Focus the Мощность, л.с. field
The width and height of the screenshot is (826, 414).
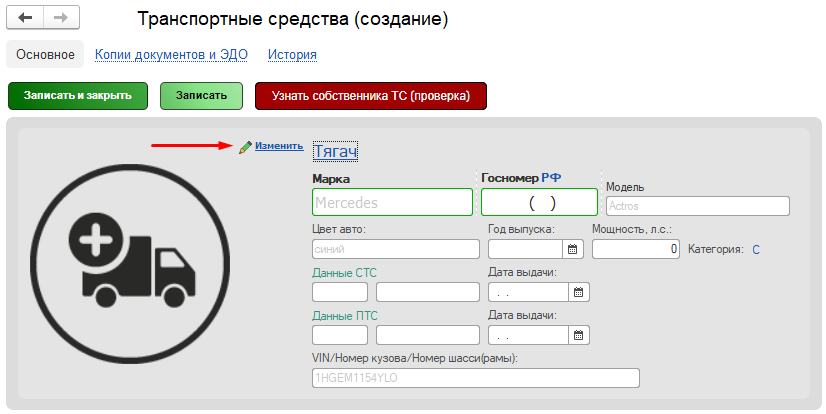tap(636, 249)
